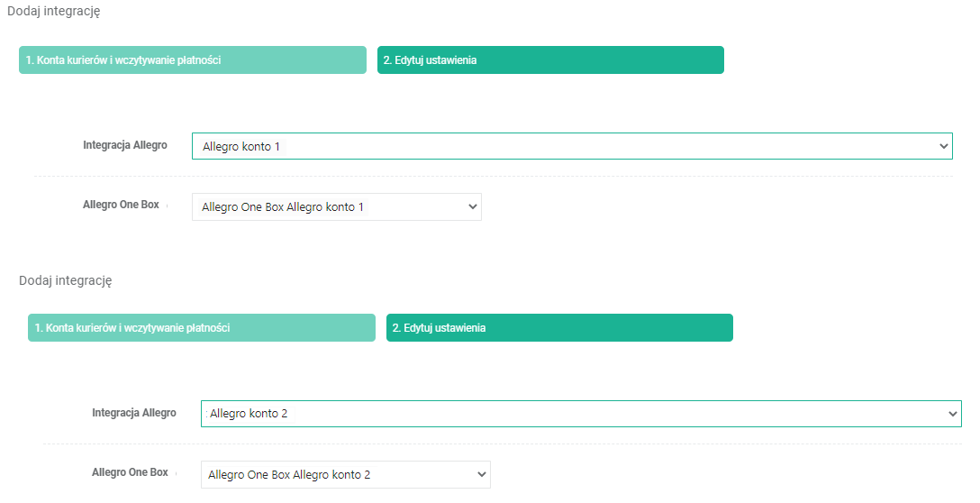Click the chevron arrow in the "Allegro konto 2" select

click(952, 414)
